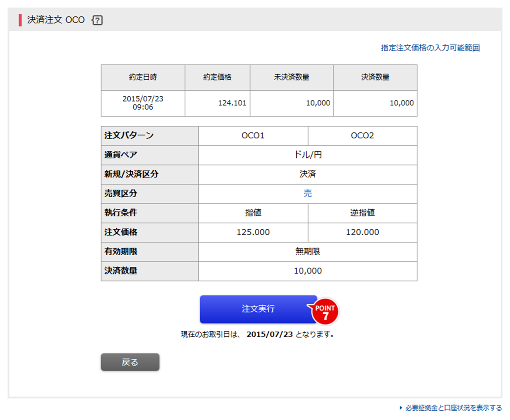Select the OCO2 order pattern cell
This screenshot has width=510, height=420.
coord(362,136)
